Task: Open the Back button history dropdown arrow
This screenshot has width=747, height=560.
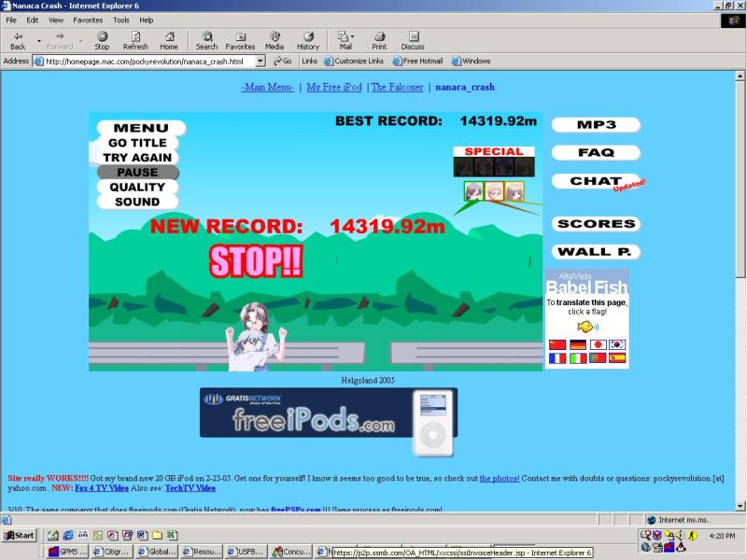Action: tap(39, 41)
